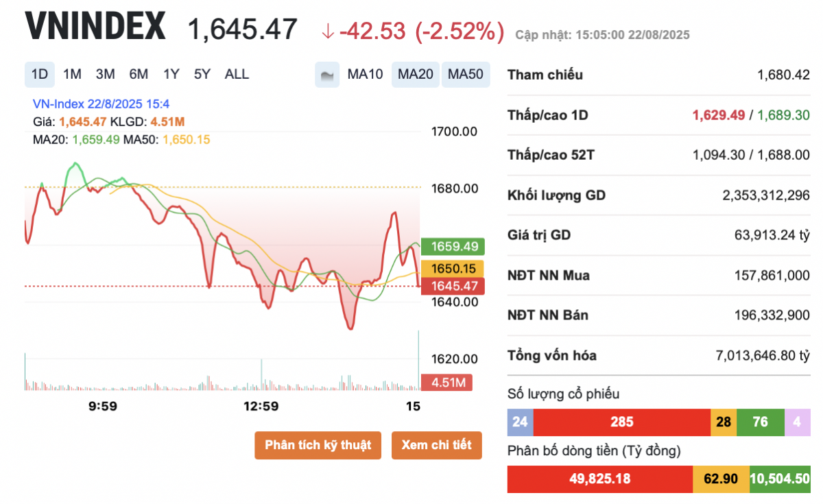Viewport: 823px width, 504px height.
Task: Click the Xem chi tiết button
Action: tap(437, 445)
